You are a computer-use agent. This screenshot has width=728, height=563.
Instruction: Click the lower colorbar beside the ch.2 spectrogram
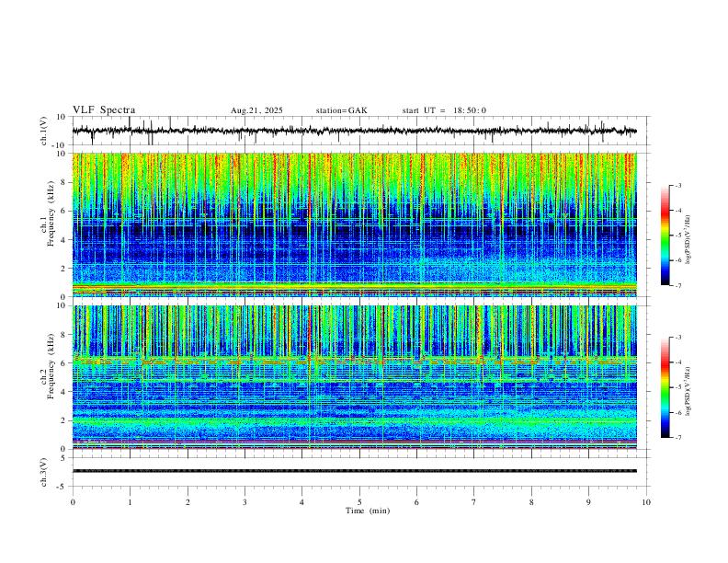(x=665, y=387)
